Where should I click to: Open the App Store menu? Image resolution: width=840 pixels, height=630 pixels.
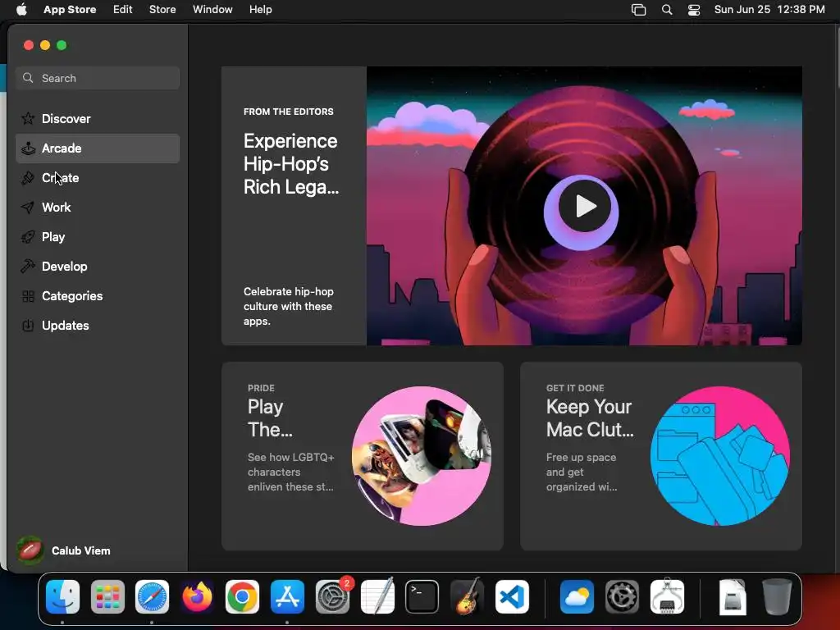(70, 10)
